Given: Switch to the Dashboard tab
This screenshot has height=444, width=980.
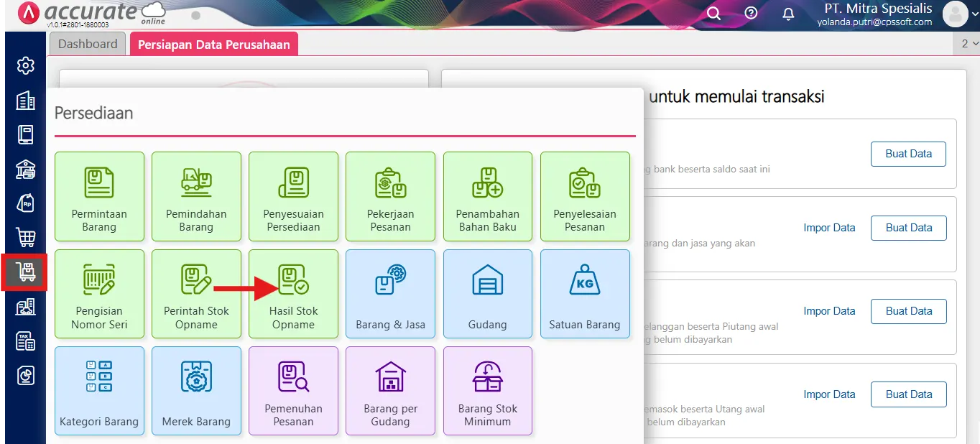Looking at the screenshot, I should (88, 44).
